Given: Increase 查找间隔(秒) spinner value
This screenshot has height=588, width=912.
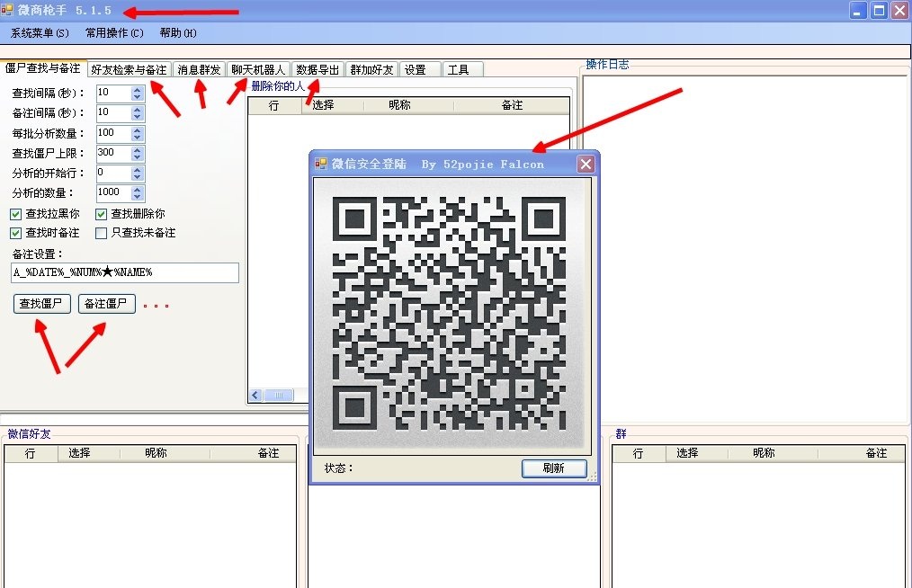Looking at the screenshot, I should 138,90.
